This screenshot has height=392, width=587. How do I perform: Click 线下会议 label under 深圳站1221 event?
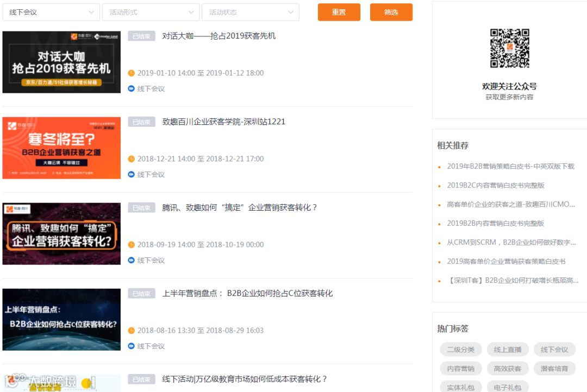point(151,174)
